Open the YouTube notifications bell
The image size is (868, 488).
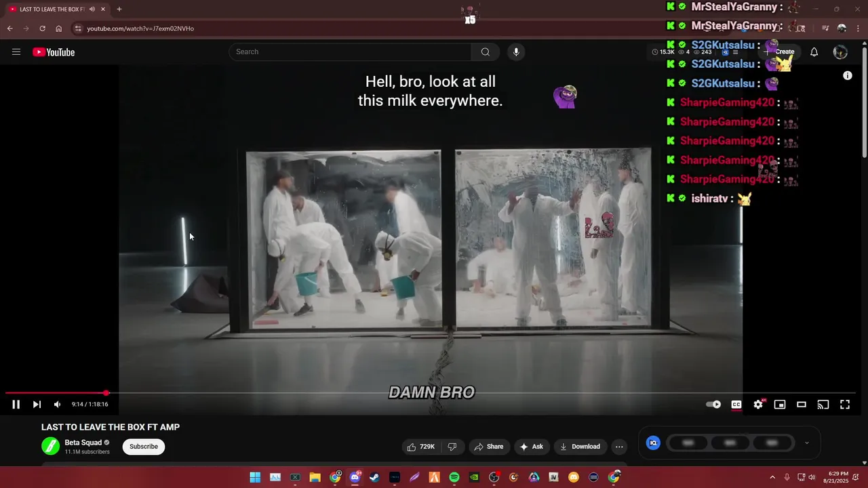[x=814, y=52]
